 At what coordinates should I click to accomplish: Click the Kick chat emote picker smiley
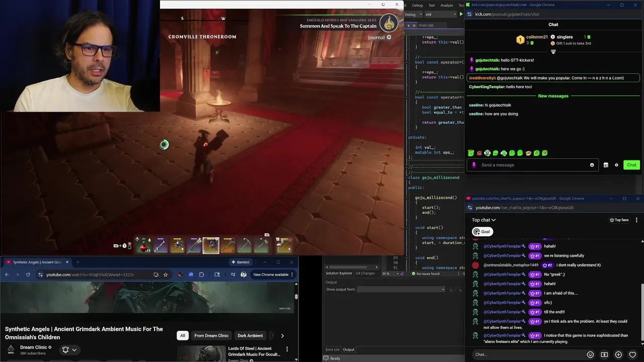coord(592,165)
